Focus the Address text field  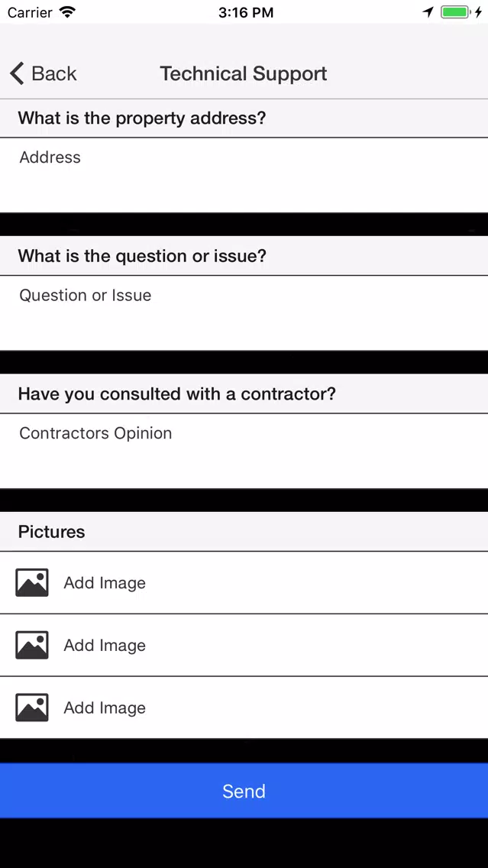click(x=244, y=175)
